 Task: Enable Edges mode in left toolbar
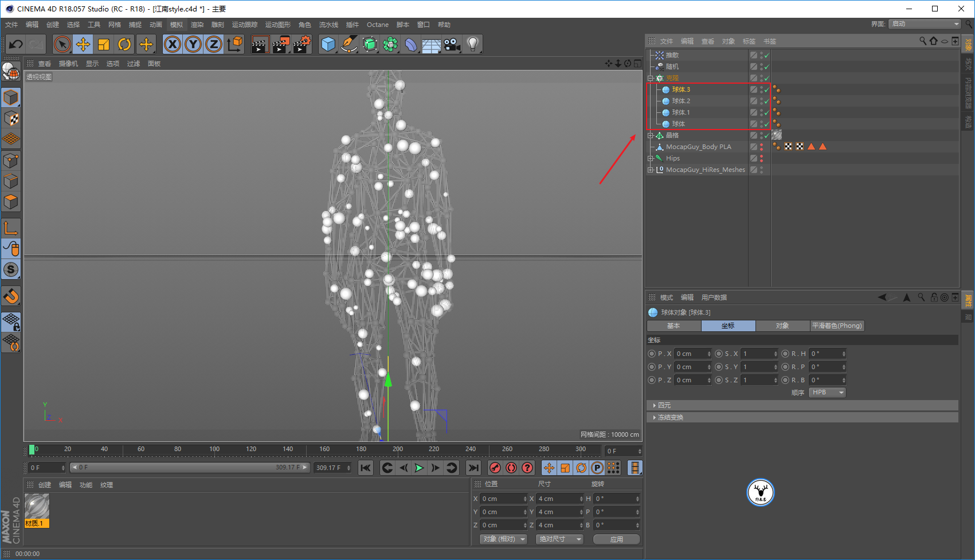(x=11, y=181)
